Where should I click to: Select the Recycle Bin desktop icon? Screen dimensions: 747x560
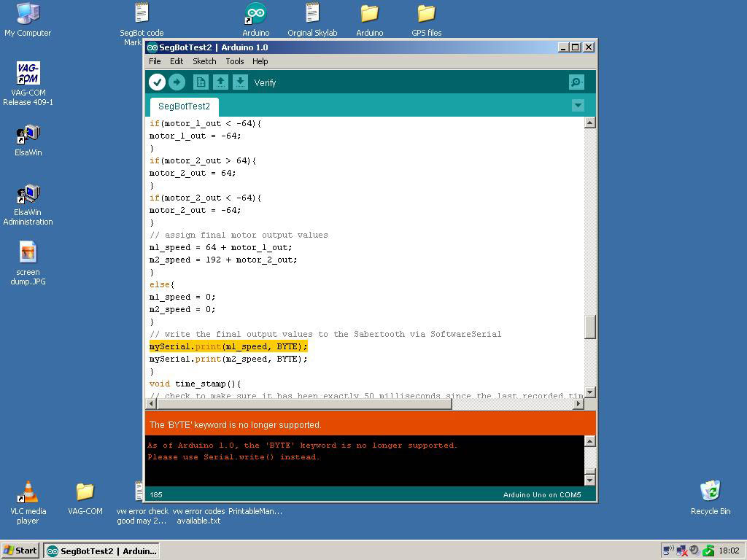711,497
